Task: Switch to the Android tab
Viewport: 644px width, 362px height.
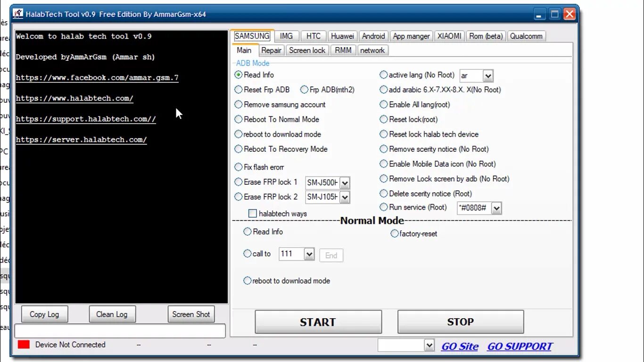Action: point(373,36)
